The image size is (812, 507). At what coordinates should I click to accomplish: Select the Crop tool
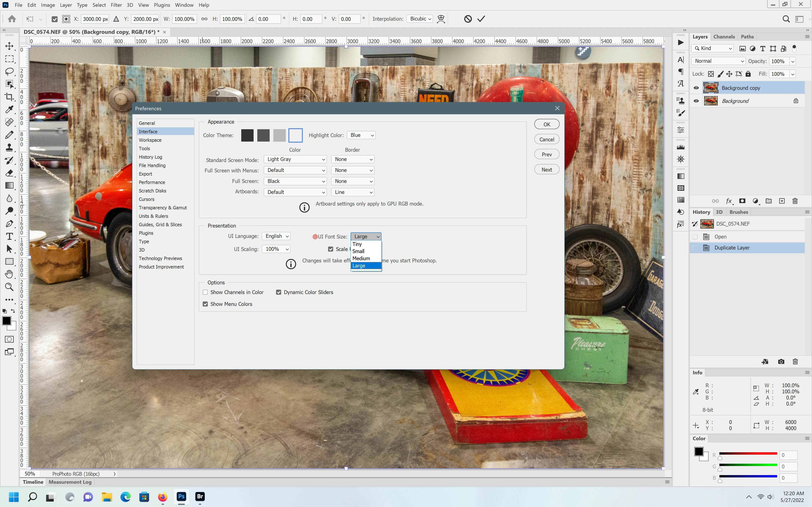tap(9, 97)
